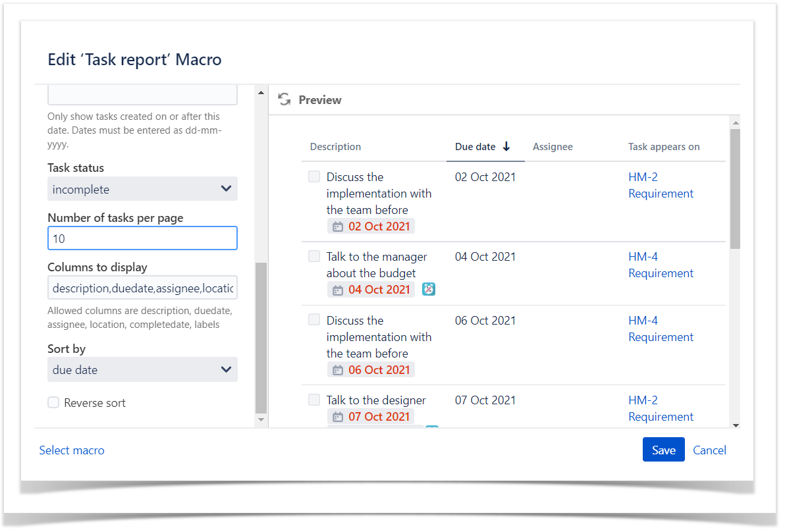Screen dimensions: 785x532
Task: Sort by the Assignee column header
Action: click(553, 147)
